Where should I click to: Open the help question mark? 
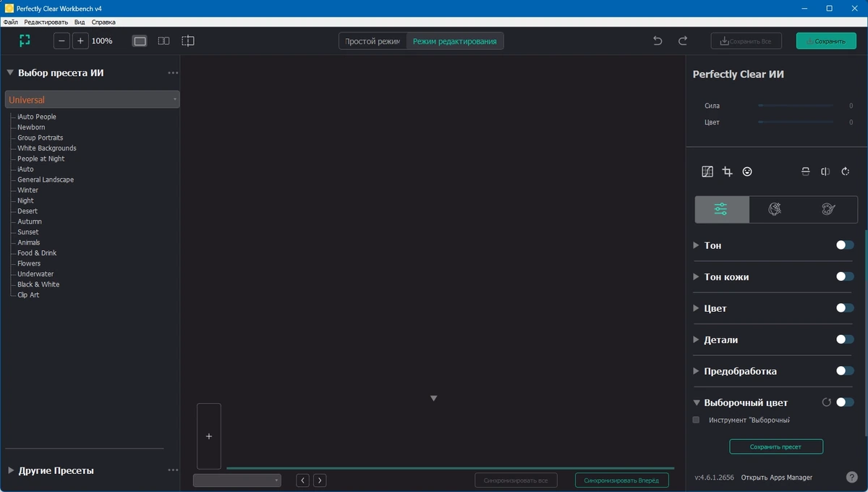(x=852, y=477)
